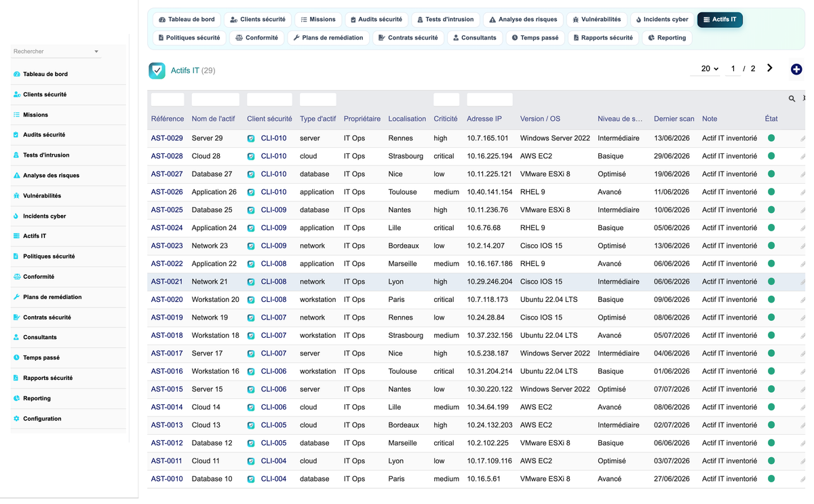The height and width of the screenshot is (504, 814).
Task: Switch to the Conformité top tab
Action: (x=257, y=38)
